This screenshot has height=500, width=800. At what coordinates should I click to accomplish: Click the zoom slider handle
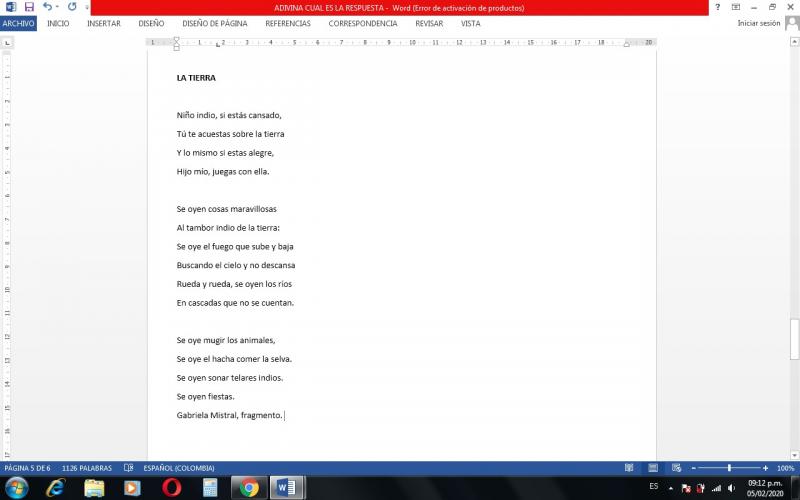tap(730, 468)
